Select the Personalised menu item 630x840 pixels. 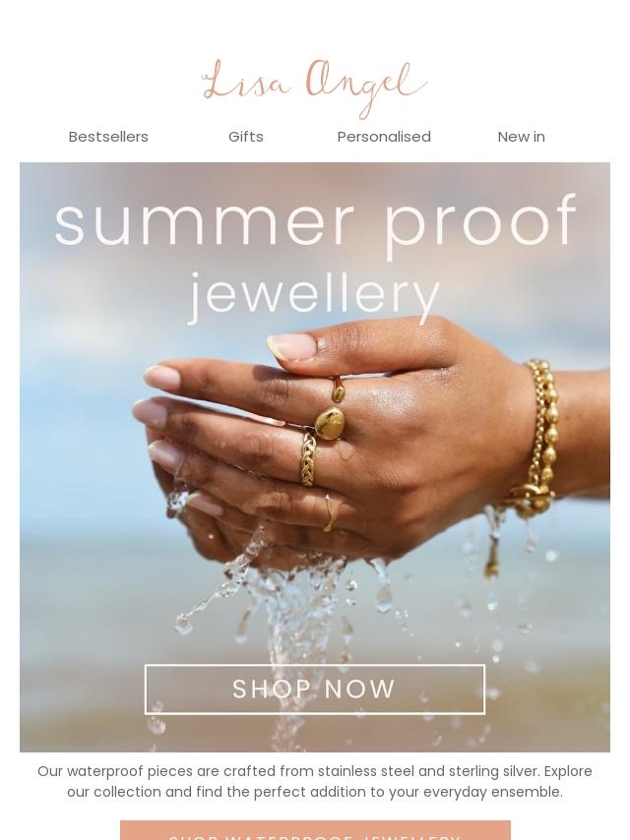click(x=384, y=137)
